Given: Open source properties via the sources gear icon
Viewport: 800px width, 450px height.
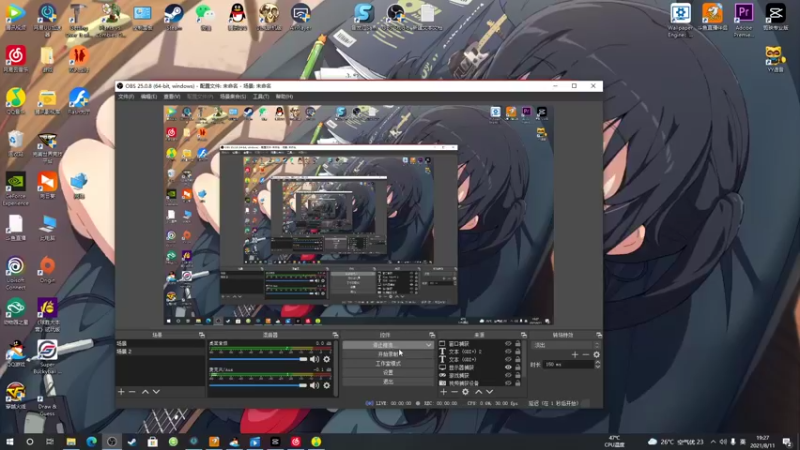Looking at the screenshot, I should [465, 392].
